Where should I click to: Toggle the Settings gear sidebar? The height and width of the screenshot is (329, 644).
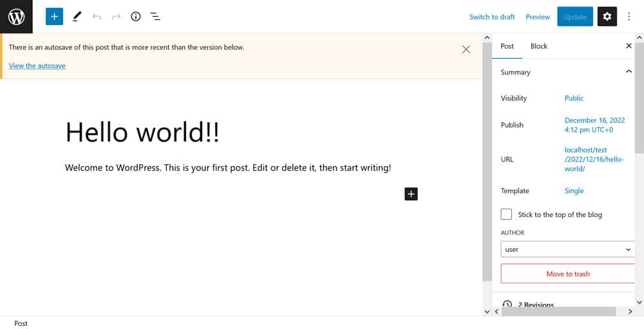tap(607, 17)
